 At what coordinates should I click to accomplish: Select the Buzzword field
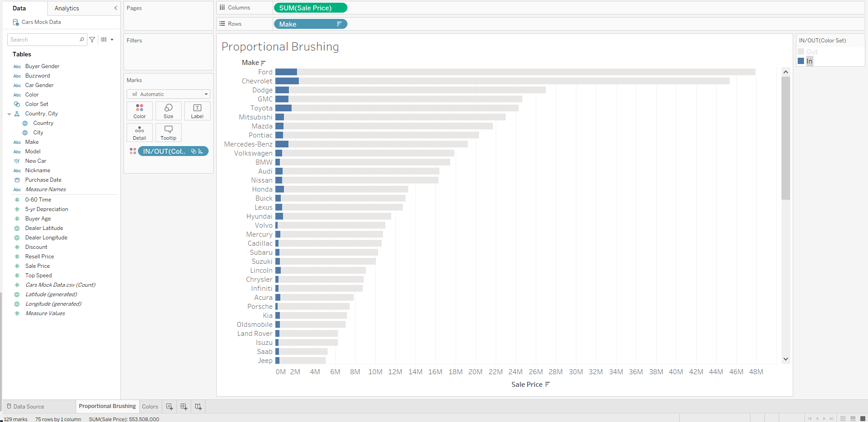point(37,76)
